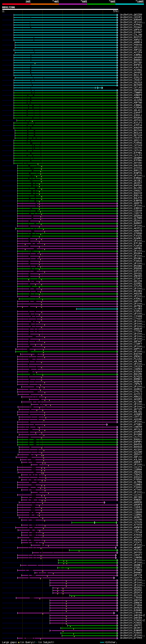Click the label UniRef100_A3AIY6
Screen dimensions: 146x644
[131, 67]
